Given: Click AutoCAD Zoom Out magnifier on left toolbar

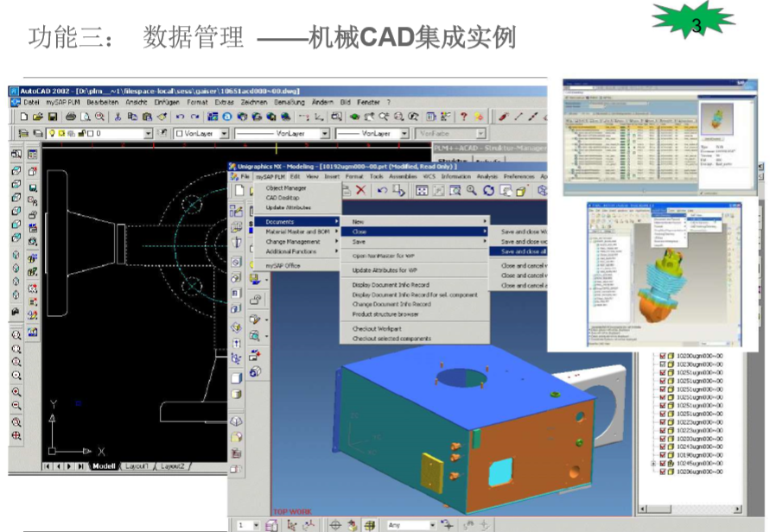Looking at the screenshot, I should click(16, 406).
